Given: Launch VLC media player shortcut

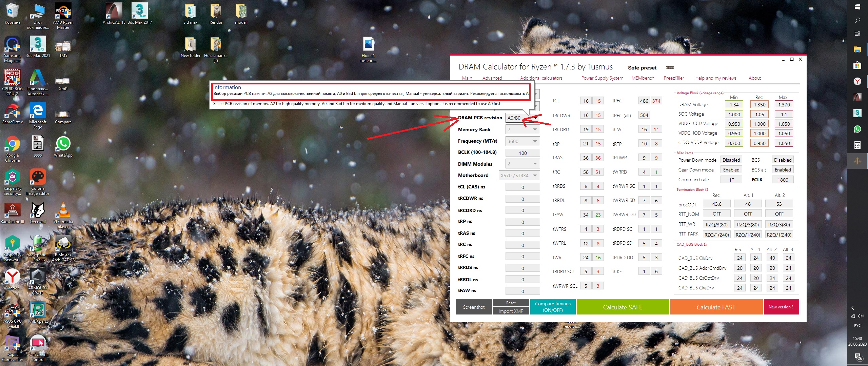Looking at the screenshot, I should coord(63,211).
